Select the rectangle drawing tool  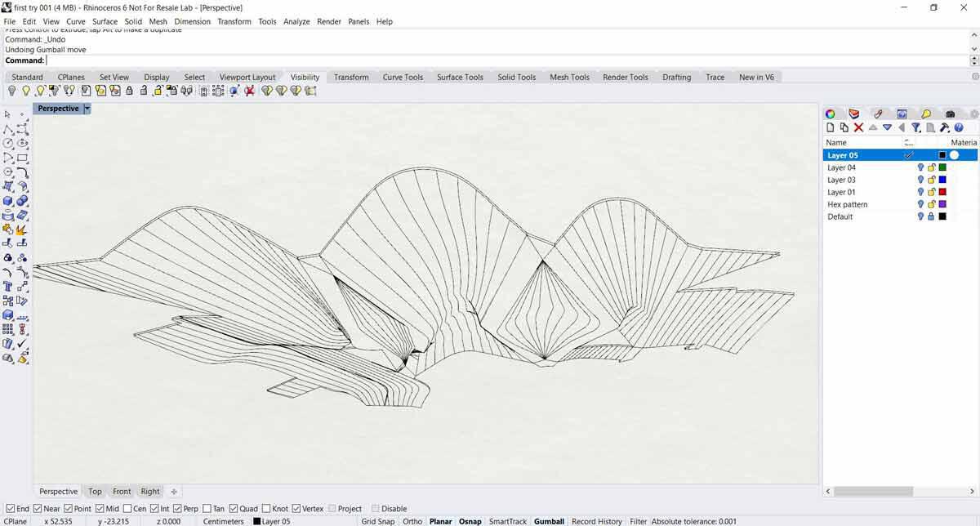click(x=23, y=158)
